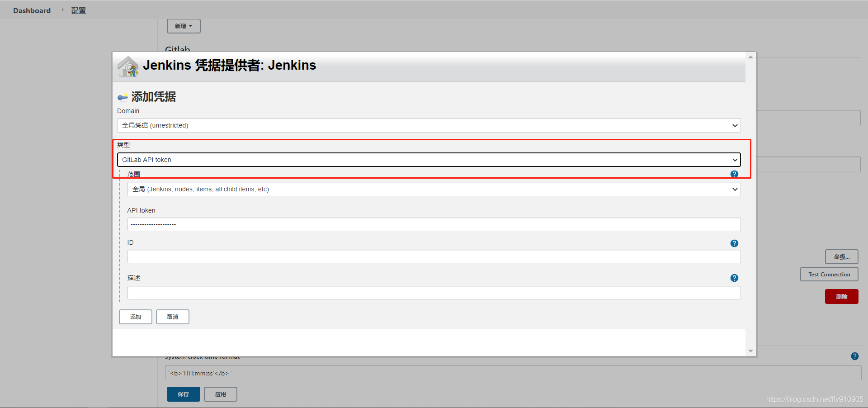Apply settings with 应用 button
The height and width of the screenshot is (408, 868).
221,394
